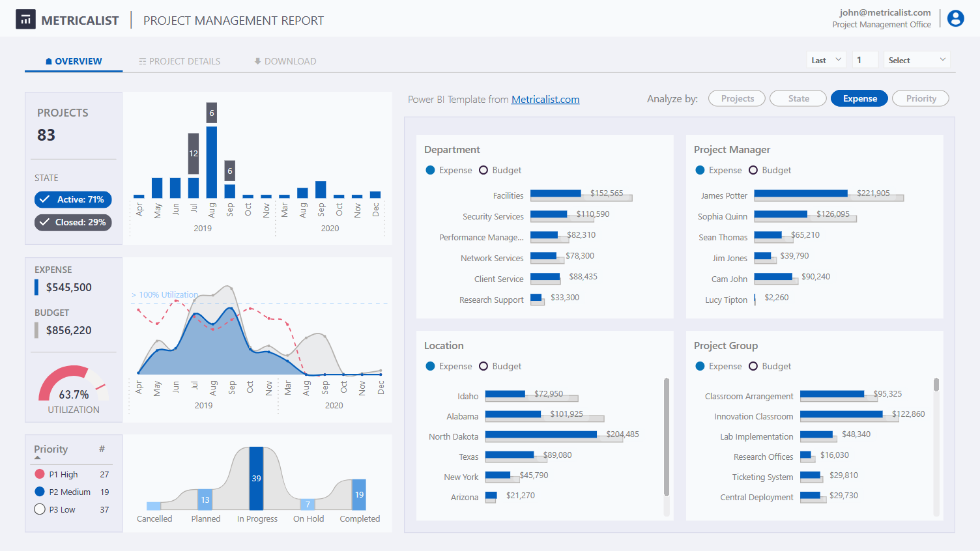Open the Last period dropdown

coord(826,60)
